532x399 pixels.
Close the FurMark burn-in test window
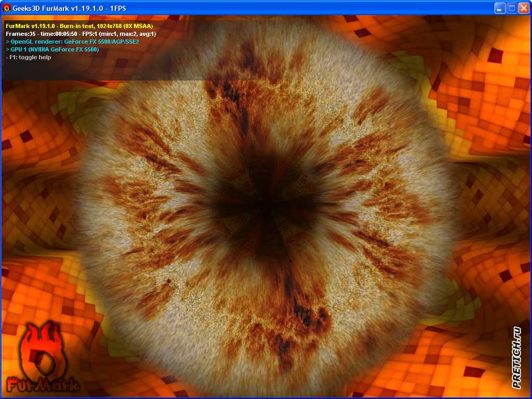pos(524,8)
